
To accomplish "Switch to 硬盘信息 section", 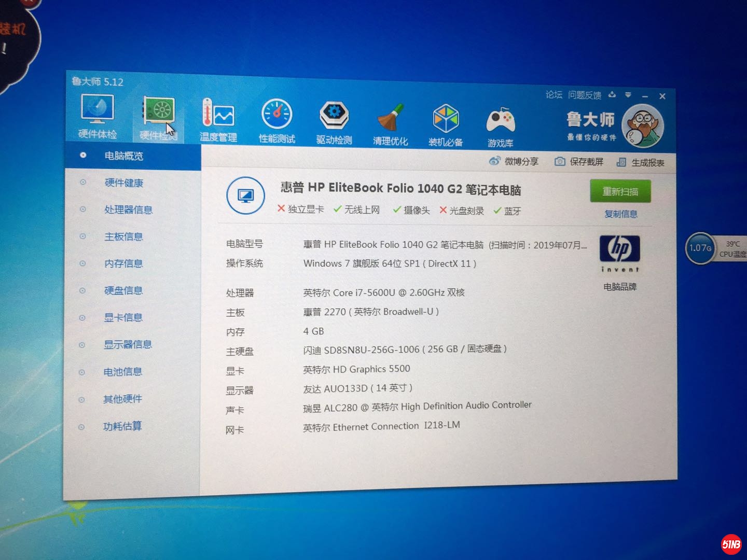I will [123, 290].
